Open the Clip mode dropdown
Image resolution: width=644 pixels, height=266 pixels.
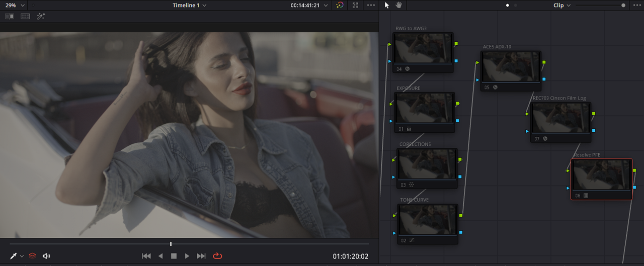point(562,5)
